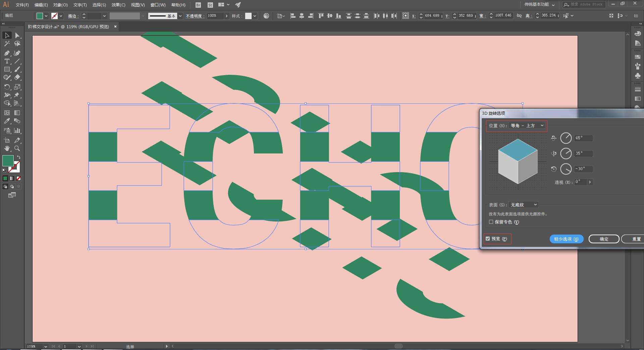Image resolution: width=644 pixels, height=350 pixels.
Task: Open the 对象(O) menu
Action: point(60,5)
